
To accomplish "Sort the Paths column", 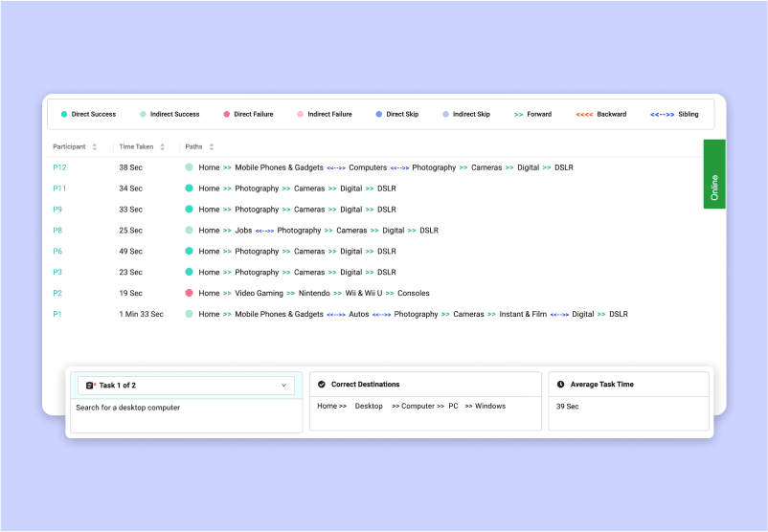I will click(x=211, y=146).
